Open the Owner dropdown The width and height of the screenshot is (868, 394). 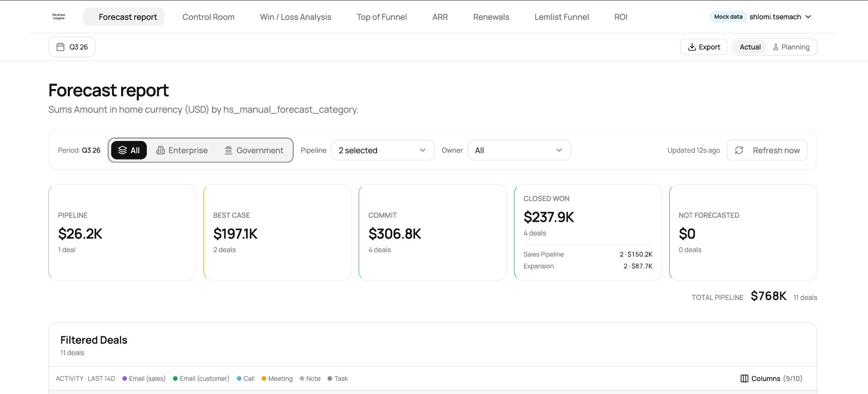pos(519,150)
